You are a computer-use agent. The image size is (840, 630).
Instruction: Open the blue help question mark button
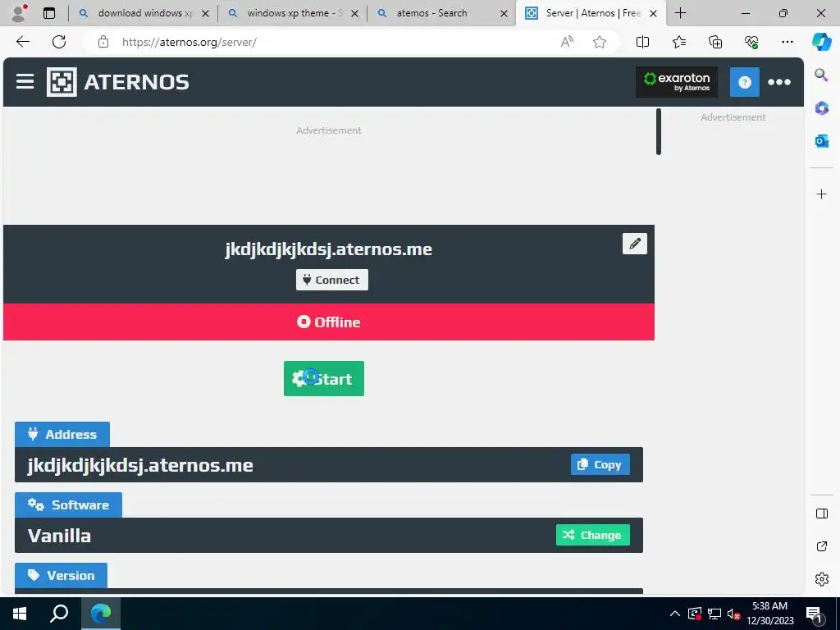pyautogui.click(x=745, y=82)
